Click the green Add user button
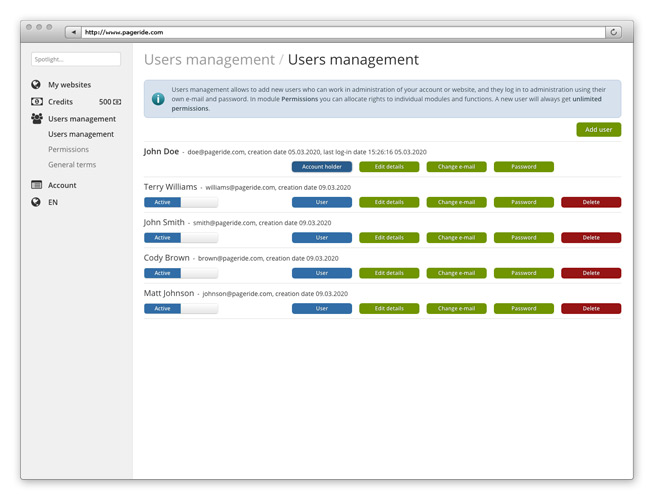The image size is (654, 500). 598,130
